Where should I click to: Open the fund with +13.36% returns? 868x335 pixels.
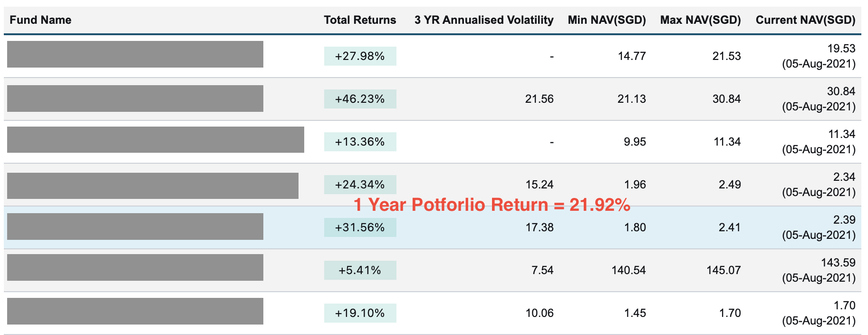point(155,140)
